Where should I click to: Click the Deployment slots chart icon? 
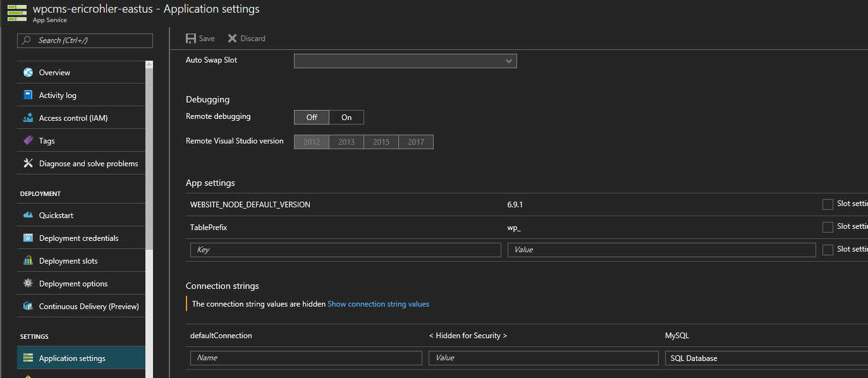28,261
